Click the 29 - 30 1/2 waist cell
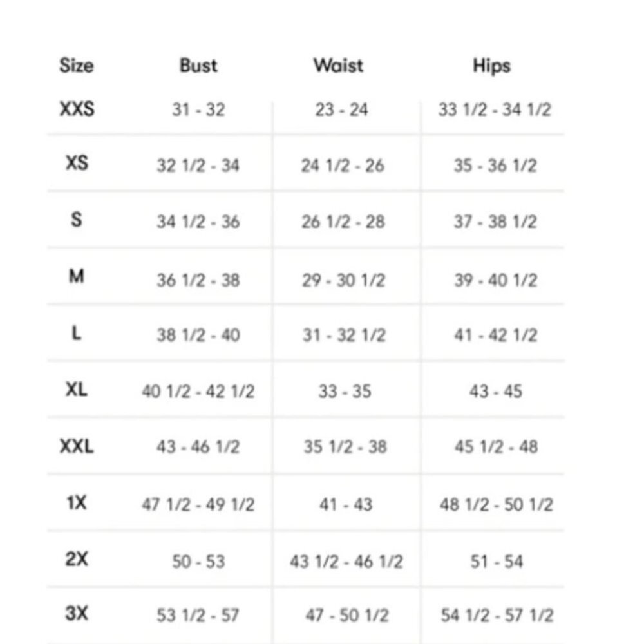The height and width of the screenshot is (644, 644). point(344,281)
